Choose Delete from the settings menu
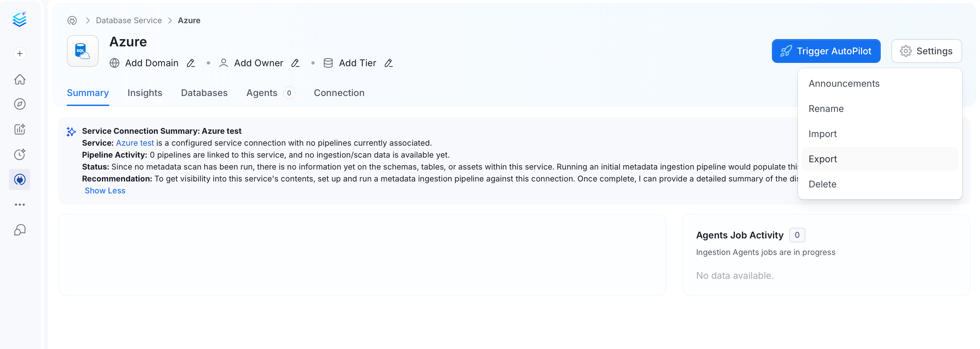The height and width of the screenshot is (349, 980). pyautogui.click(x=879, y=184)
